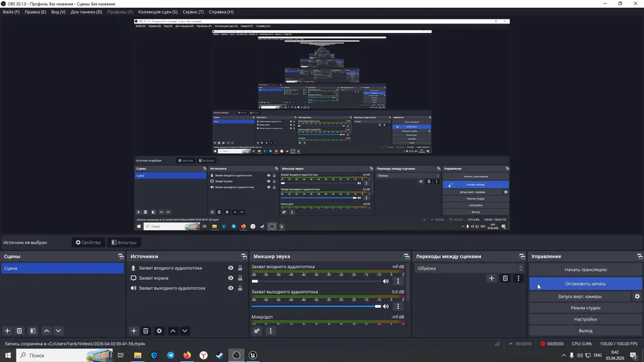The width and height of the screenshot is (644, 362).
Task: Open Настройки from Controls panel
Action: tap(585, 319)
